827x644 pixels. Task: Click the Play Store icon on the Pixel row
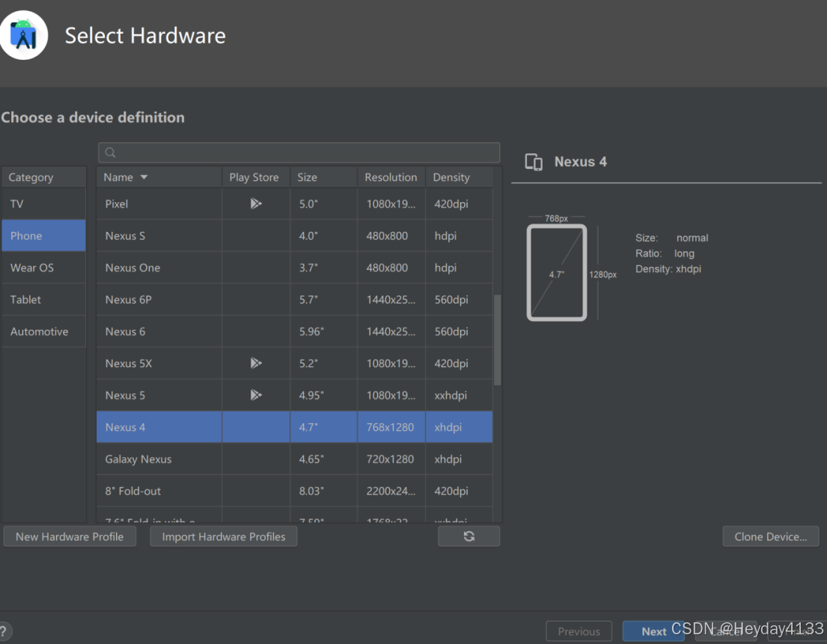(255, 203)
